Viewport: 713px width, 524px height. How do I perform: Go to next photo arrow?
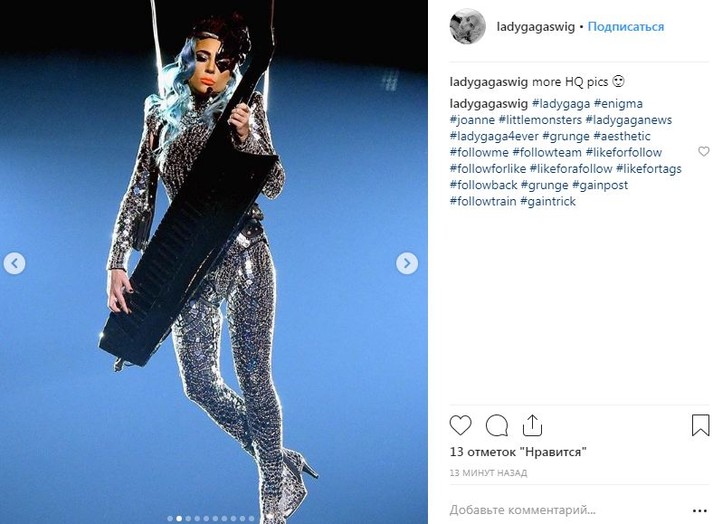[x=407, y=263]
